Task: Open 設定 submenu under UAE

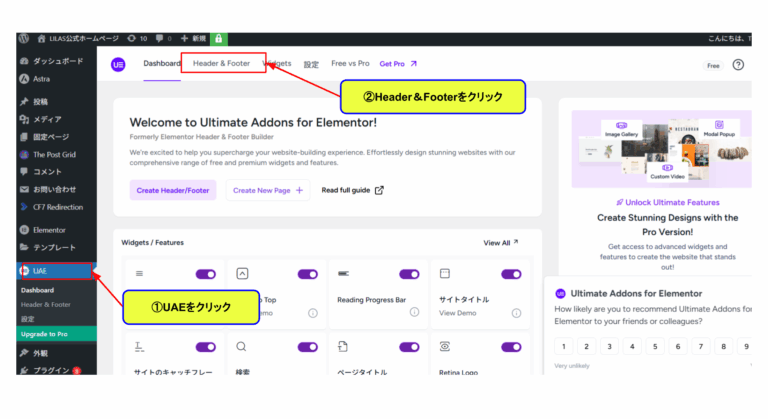Action: coord(28,319)
